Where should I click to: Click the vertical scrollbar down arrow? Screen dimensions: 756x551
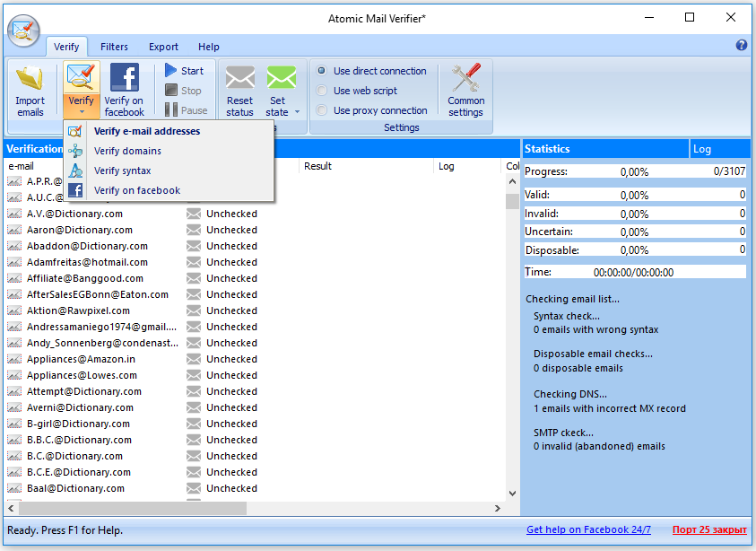512,494
